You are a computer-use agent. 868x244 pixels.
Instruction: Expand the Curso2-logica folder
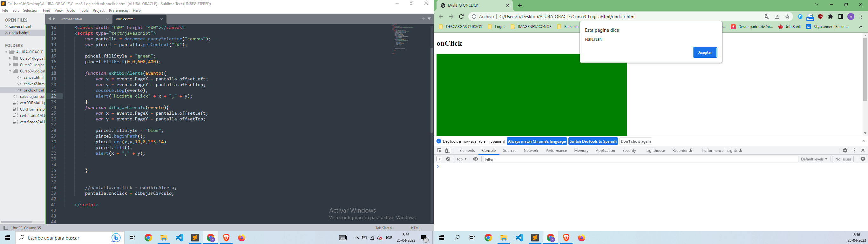click(10, 65)
